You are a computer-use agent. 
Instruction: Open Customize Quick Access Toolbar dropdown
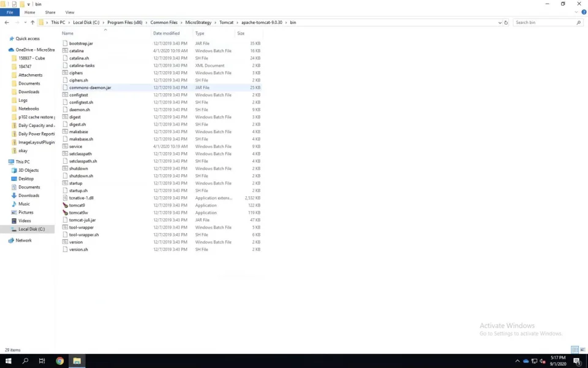click(x=29, y=4)
